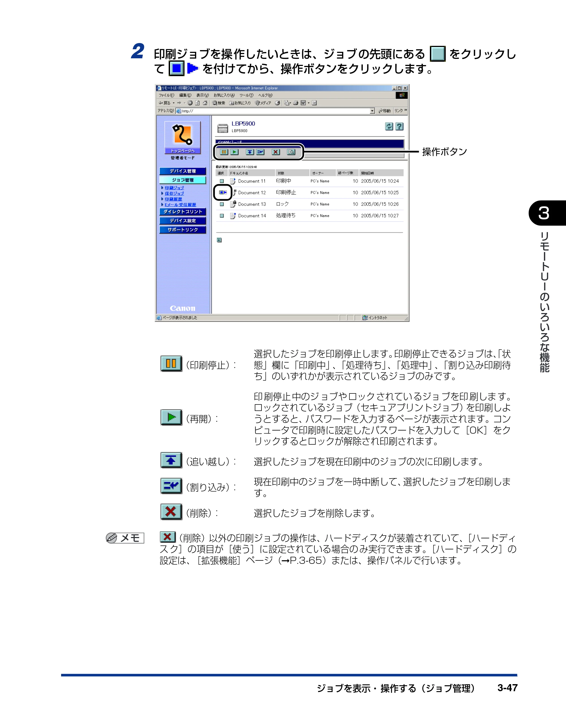Click the address field showing http://
Screen dimensions: 566x728
coord(273,111)
